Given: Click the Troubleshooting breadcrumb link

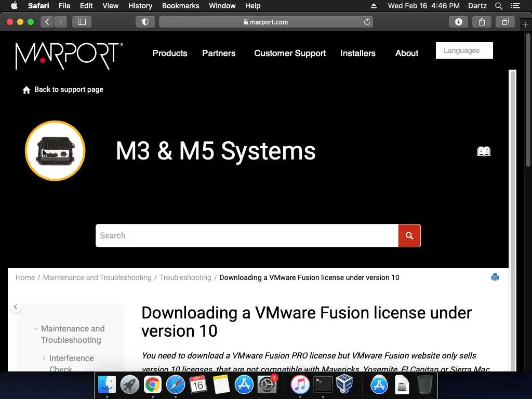Looking at the screenshot, I should [x=185, y=277].
